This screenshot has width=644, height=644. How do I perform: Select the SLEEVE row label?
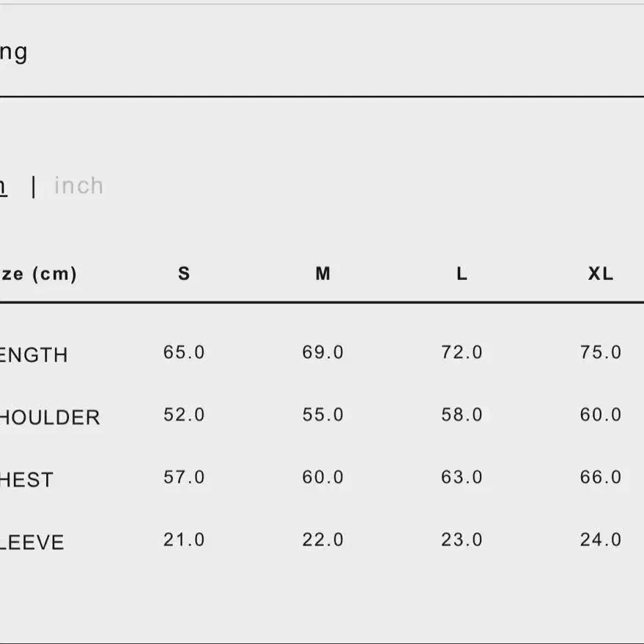pos(32,543)
